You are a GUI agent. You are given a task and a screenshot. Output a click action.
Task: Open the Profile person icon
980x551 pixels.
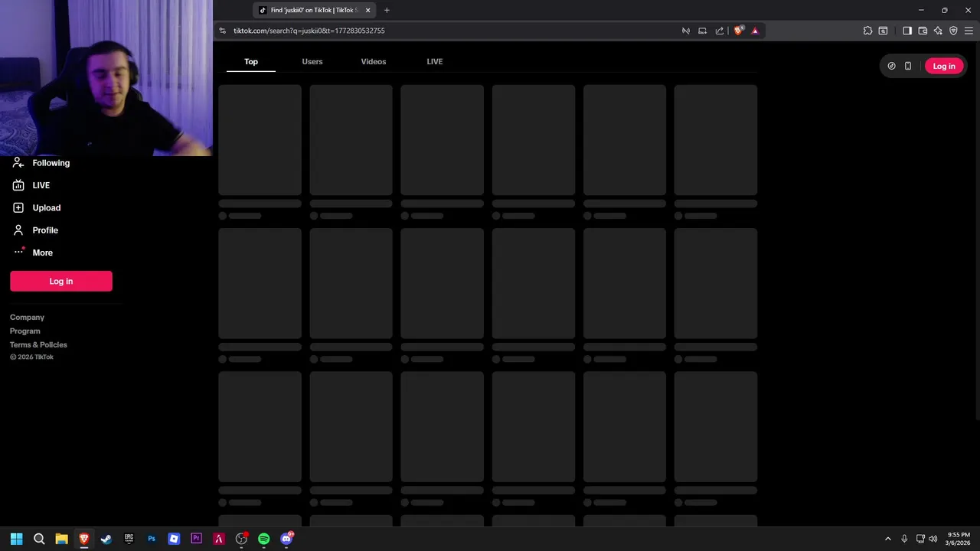coord(18,230)
